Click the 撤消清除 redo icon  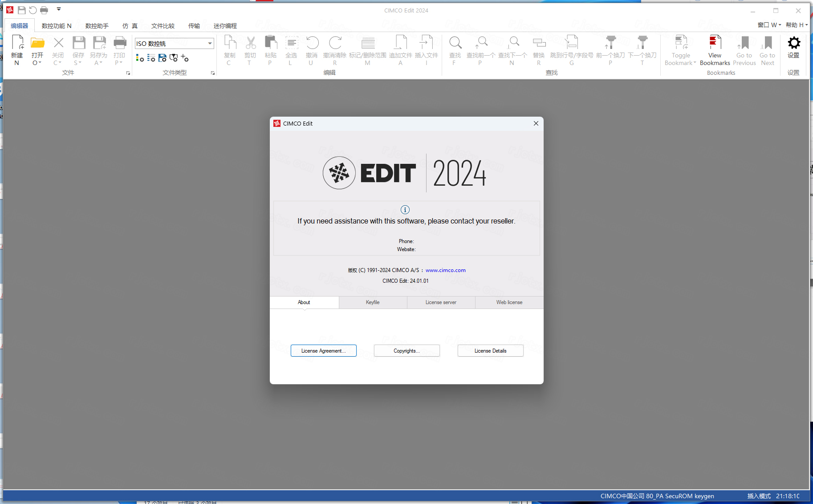pyautogui.click(x=335, y=43)
